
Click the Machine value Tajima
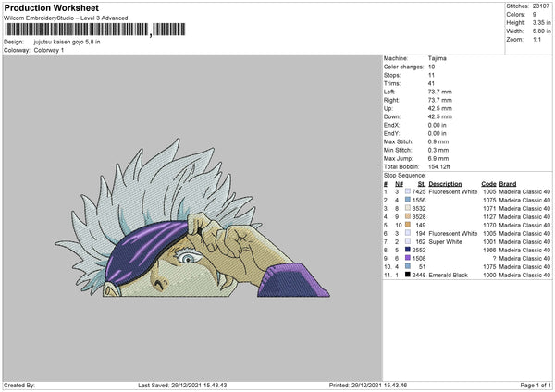438,58
